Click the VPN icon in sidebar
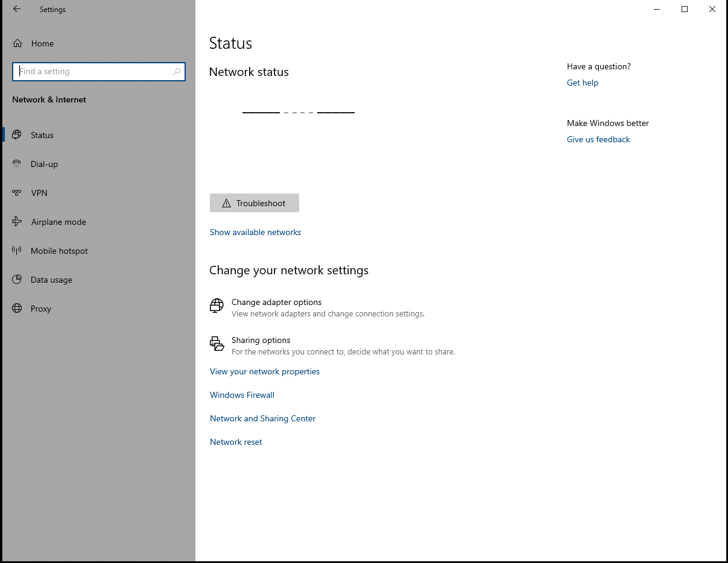This screenshot has width=728, height=563. [x=17, y=193]
